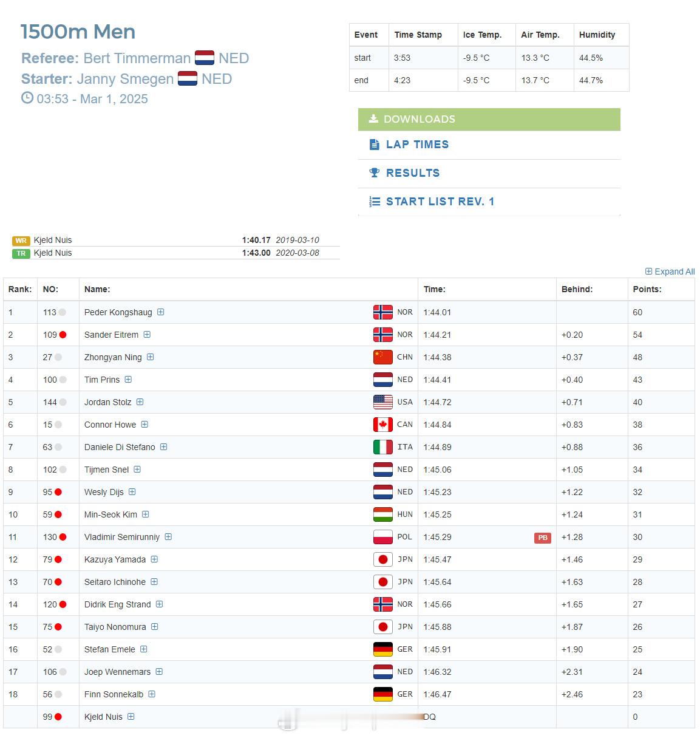Expand Joep Wennemars's lap details
Viewport: 700px width, 738px height.
[159, 672]
